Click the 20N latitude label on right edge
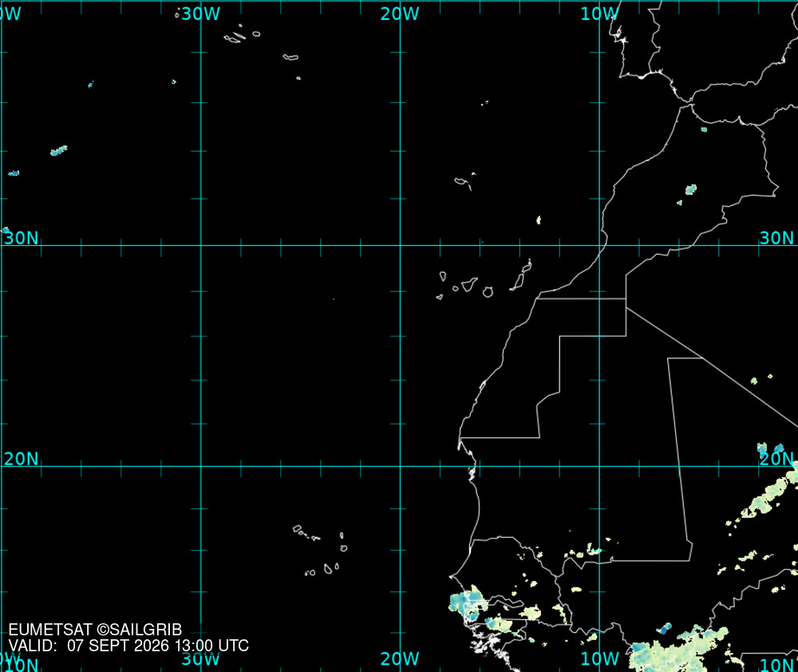 point(776,459)
